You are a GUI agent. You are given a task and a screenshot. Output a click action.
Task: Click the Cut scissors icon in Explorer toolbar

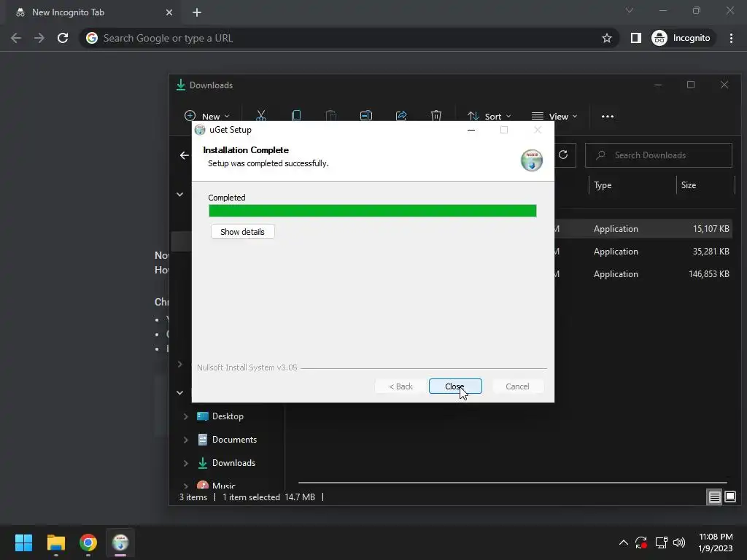(261, 116)
